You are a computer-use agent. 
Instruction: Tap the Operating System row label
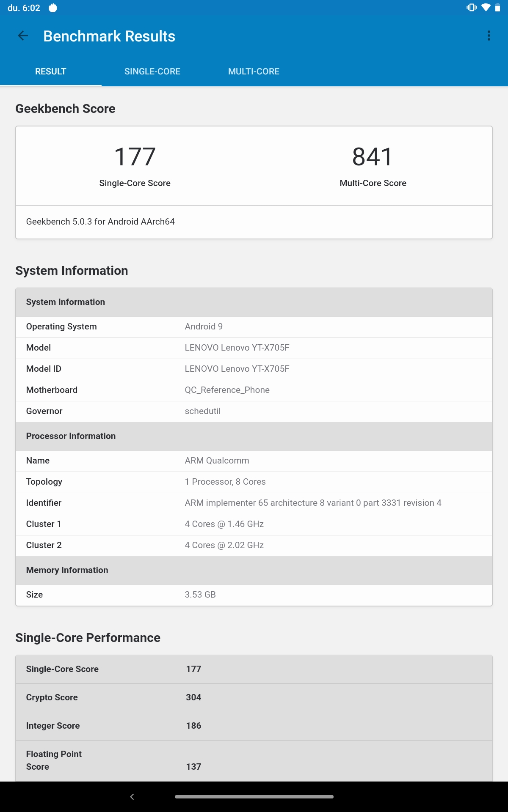click(61, 326)
